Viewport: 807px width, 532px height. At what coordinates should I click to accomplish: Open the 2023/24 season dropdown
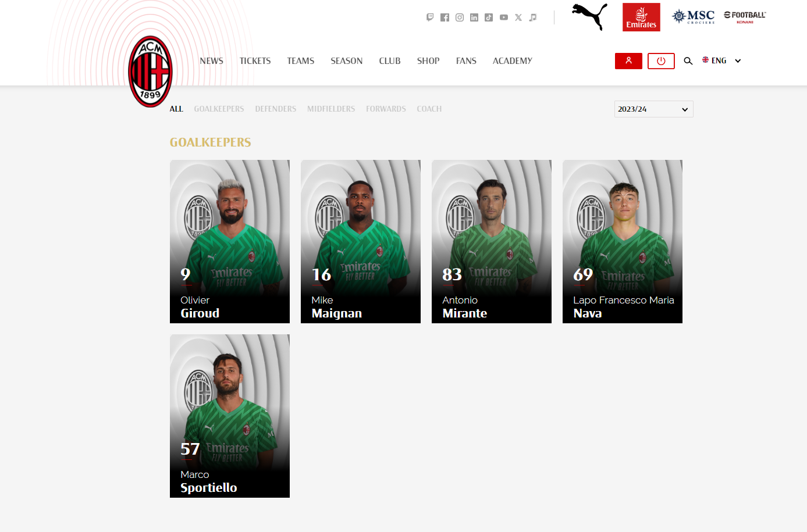653,109
